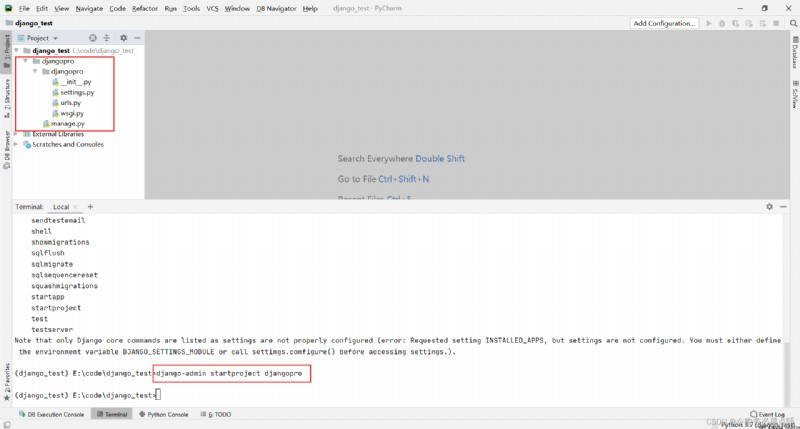Click 'startapp' in terminal output
This screenshot has width=800, height=429.
tap(48, 297)
